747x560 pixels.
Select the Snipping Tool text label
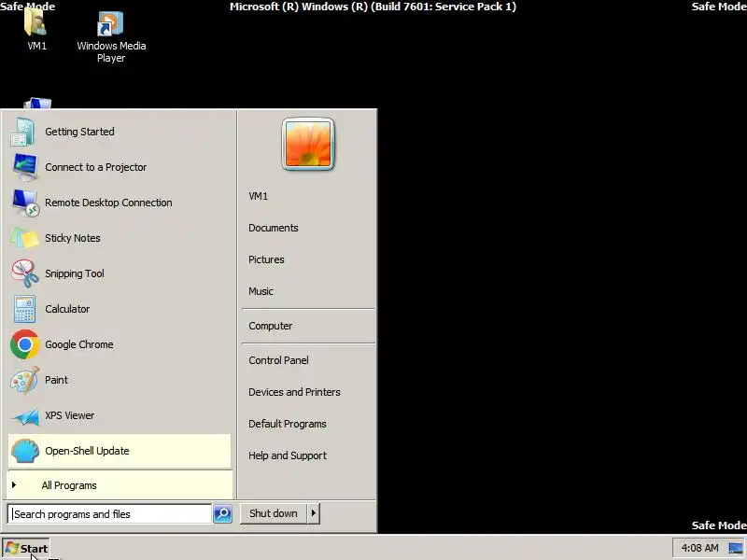click(x=75, y=273)
